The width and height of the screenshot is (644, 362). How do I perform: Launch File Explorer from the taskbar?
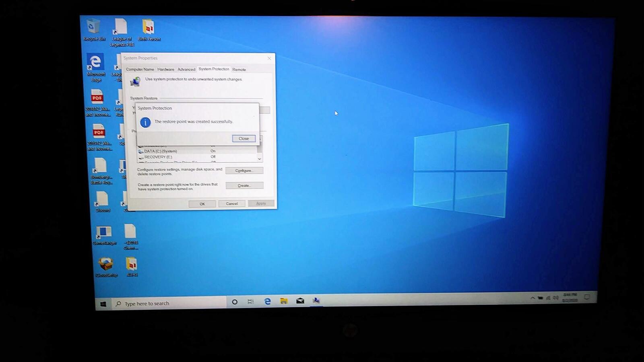(284, 301)
